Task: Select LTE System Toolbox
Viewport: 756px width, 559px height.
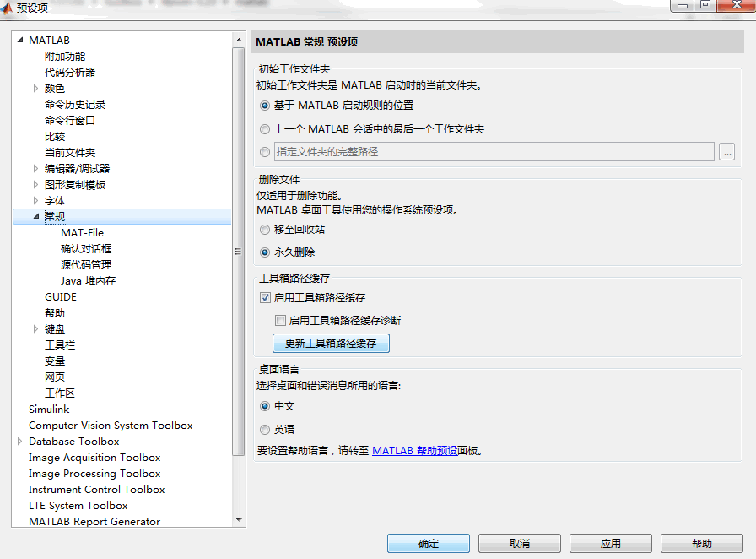Action: click(78, 506)
